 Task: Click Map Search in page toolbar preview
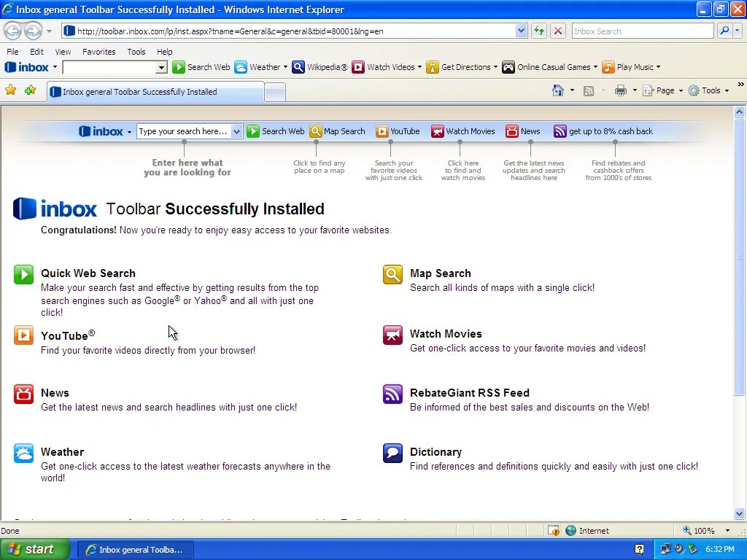[x=337, y=131]
